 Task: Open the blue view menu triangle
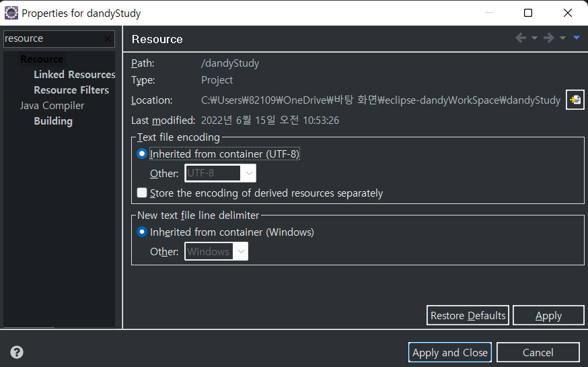pyautogui.click(x=577, y=38)
